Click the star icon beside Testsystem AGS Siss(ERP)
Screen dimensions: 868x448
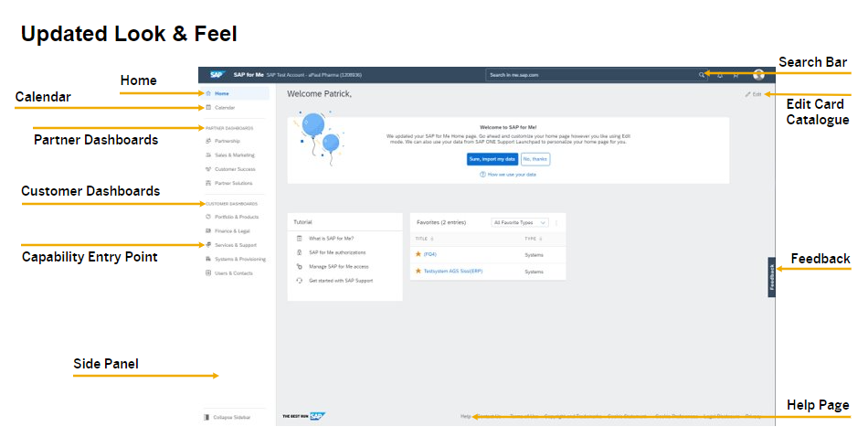418,272
